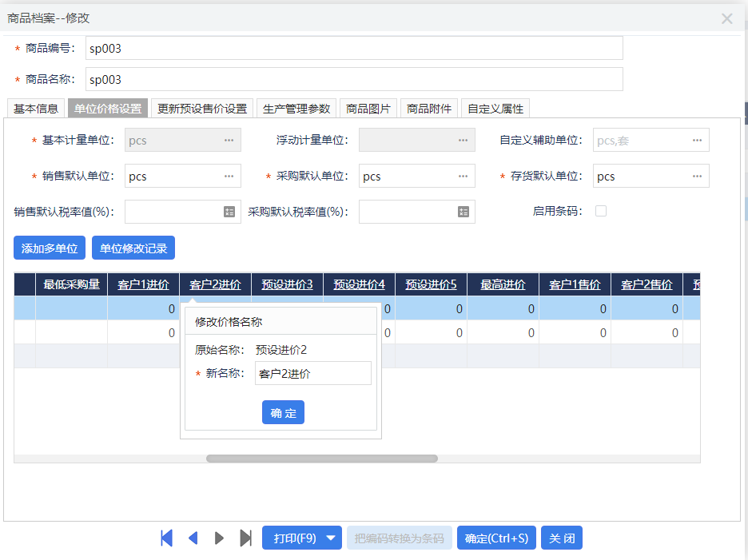
Task: Switch to the 商品图片 tab
Action: coord(368,108)
